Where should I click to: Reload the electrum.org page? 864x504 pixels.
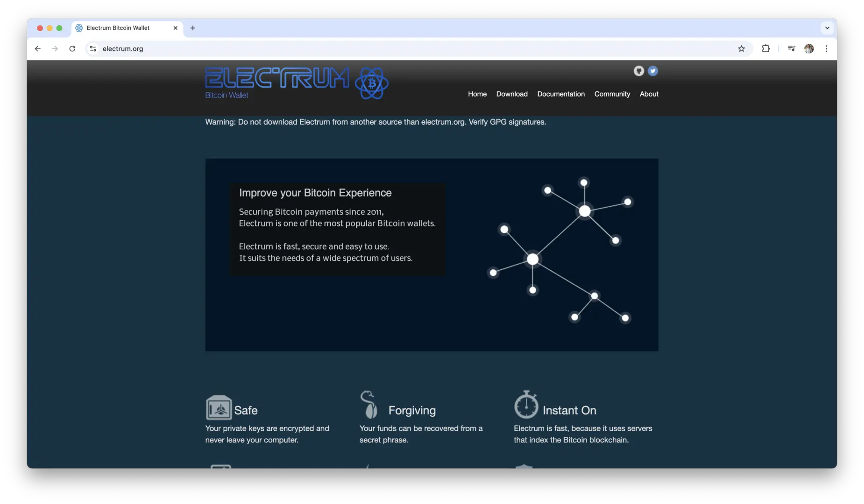[72, 49]
